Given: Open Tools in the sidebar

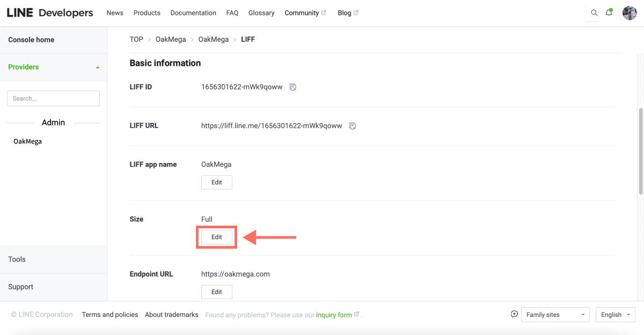Looking at the screenshot, I should (17, 259).
